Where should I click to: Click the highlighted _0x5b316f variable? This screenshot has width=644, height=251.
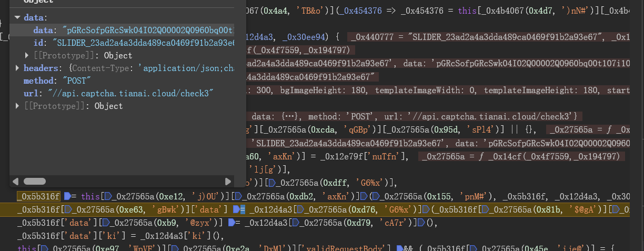(38, 196)
